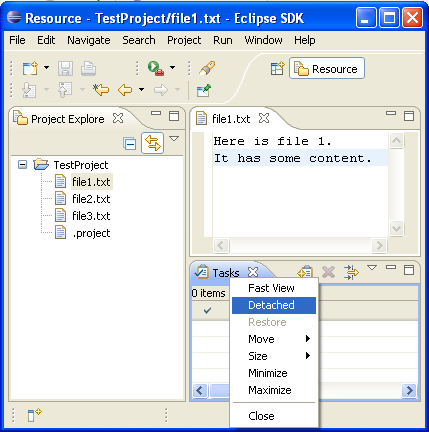Click the Tasks filters icon

pos(351,272)
